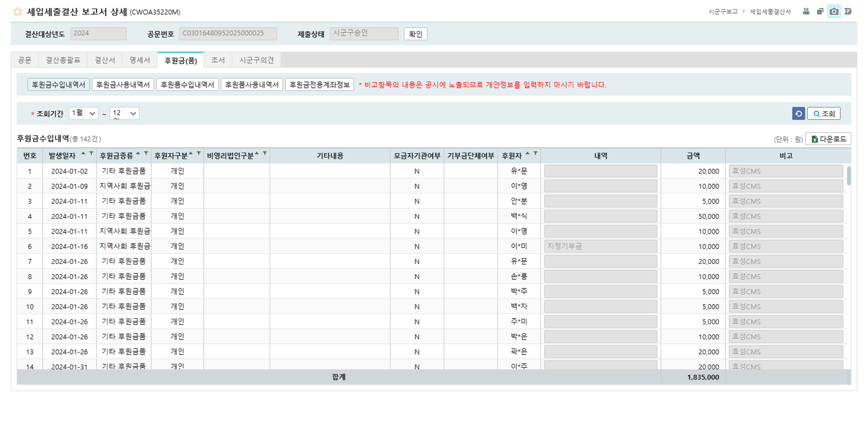Click the 조회 search button
The height and width of the screenshot is (422, 868).
point(824,114)
